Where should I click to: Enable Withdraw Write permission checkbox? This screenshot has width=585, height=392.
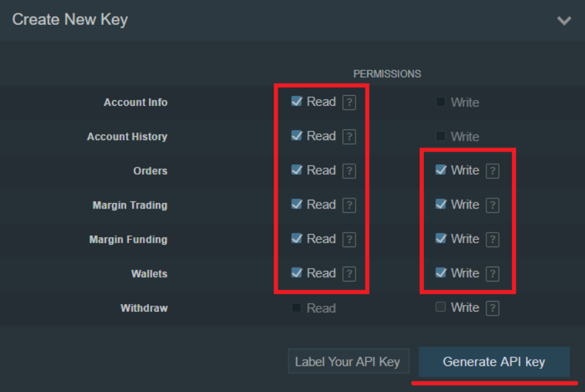[x=441, y=308]
